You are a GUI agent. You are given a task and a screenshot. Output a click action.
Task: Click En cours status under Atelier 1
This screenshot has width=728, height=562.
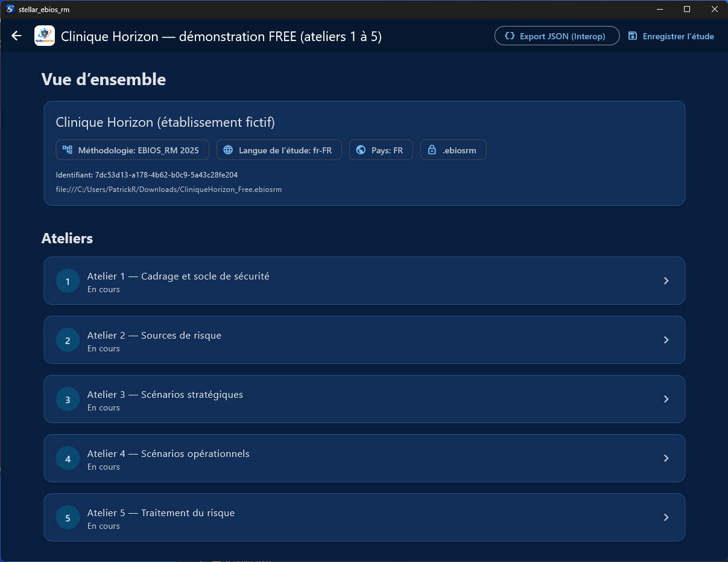pyautogui.click(x=104, y=289)
